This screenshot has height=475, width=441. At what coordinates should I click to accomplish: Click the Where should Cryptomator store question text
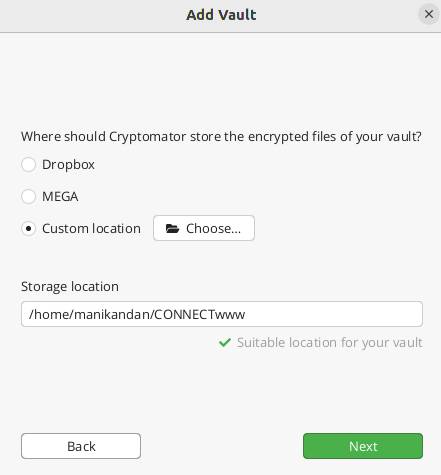tap(221, 137)
